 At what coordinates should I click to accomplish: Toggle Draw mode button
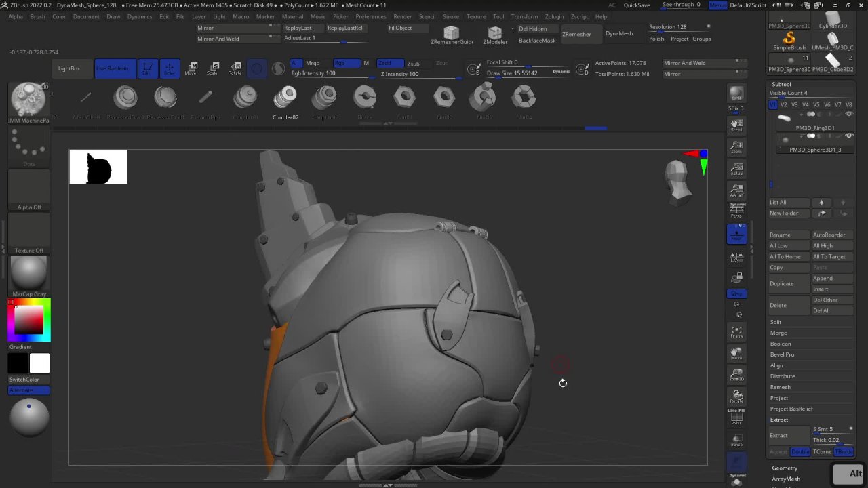click(x=170, y=68)
